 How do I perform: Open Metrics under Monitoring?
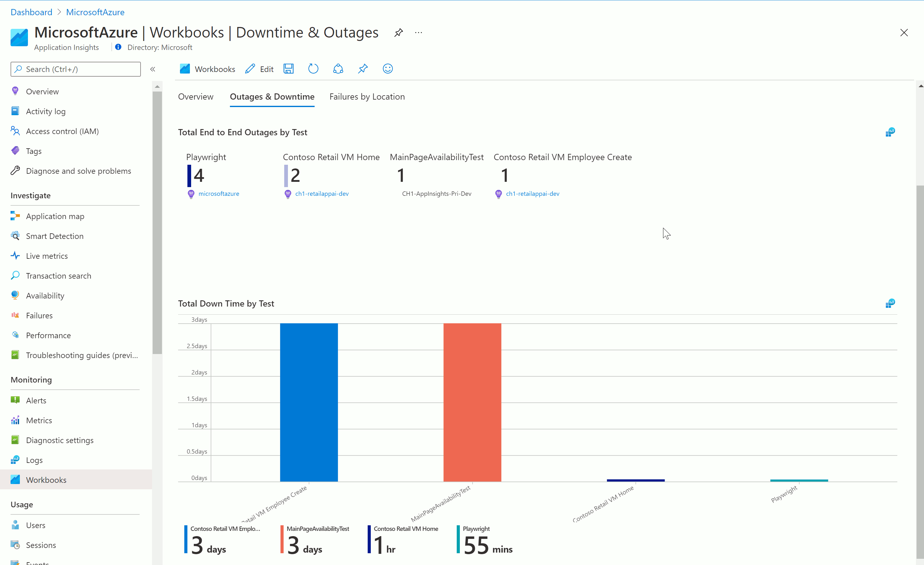point(76,420)
